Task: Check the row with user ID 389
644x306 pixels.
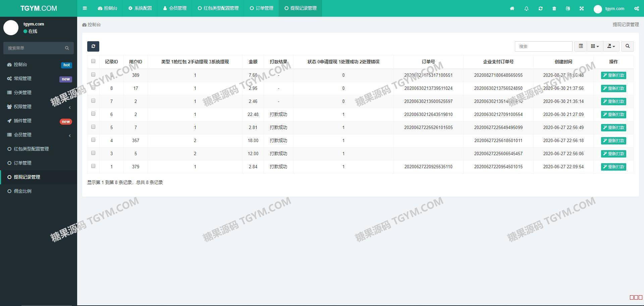Action: pyautogui.click(x=93, y=74)
